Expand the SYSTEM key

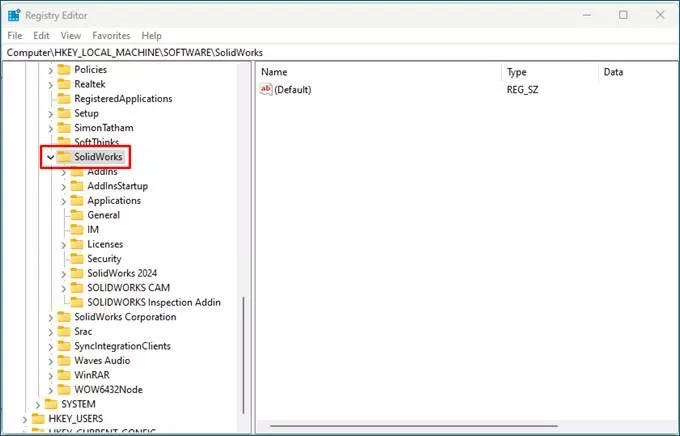point(38,405)
